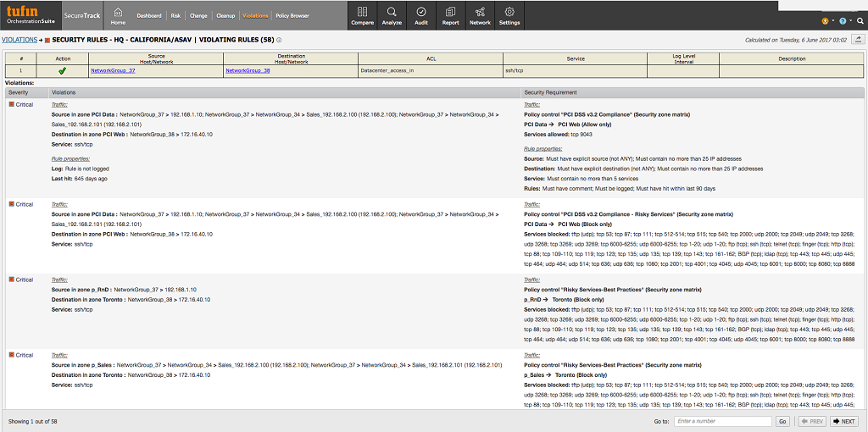The height and width of the screenshot is (432, 868).
Task: Click the export icon beside calculation date
Action: (x=858, y=39)
